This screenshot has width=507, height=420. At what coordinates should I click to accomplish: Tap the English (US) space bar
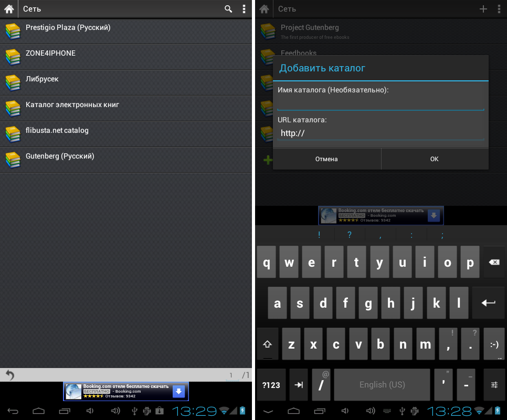pyautogui.click(x=382, y=385)
